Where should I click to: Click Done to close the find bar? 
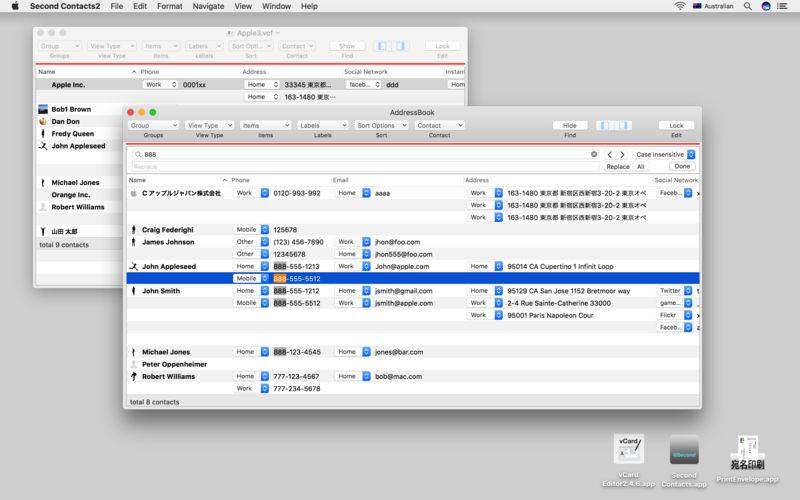click(682, 166)
